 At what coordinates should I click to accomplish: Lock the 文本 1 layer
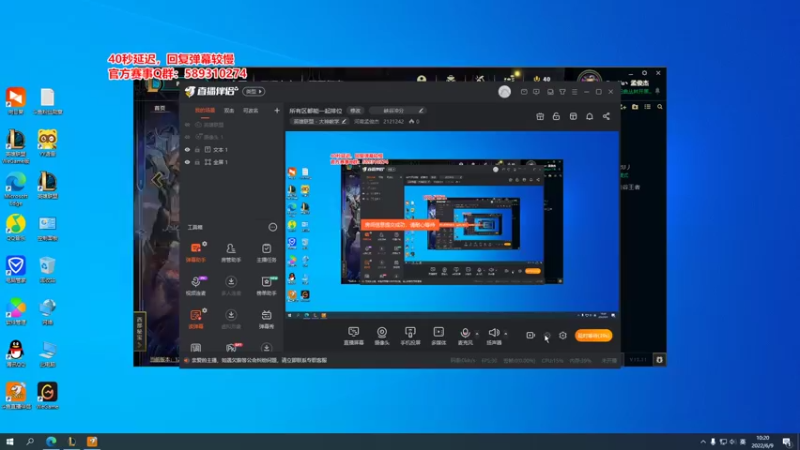click(x=197, y=149)
